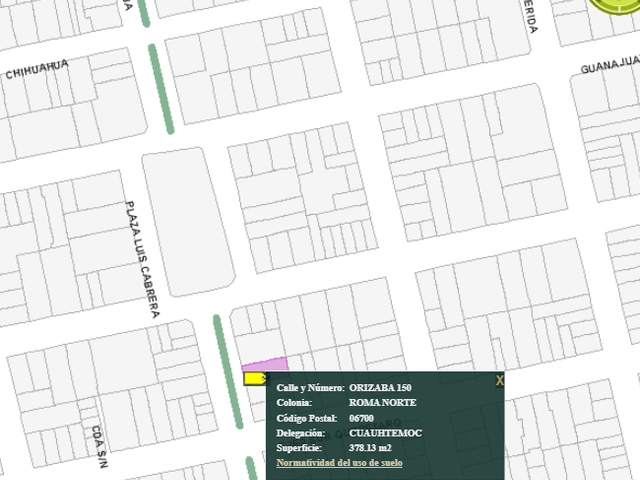Screen dimensions: 640x480
Task: Click the '378.13 m2' surface value
Action: [370, 448]
